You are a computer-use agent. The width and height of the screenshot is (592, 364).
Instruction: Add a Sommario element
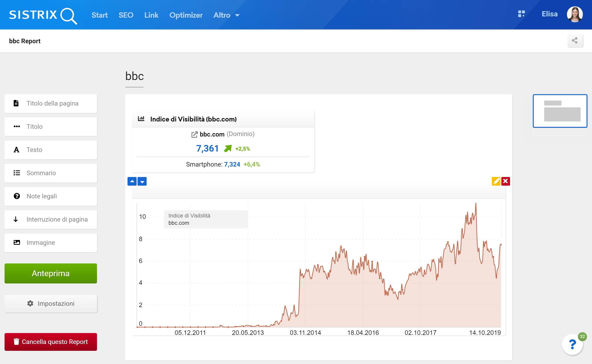tap(51, 173)
